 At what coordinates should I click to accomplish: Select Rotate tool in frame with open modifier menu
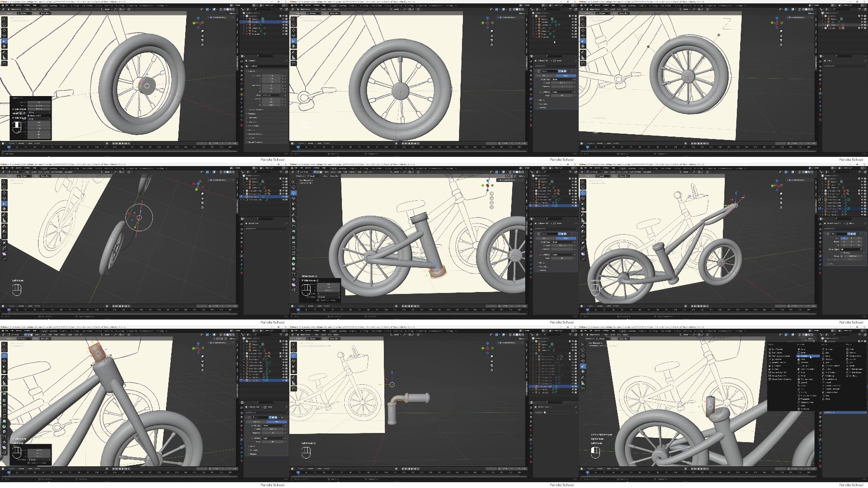583,361
